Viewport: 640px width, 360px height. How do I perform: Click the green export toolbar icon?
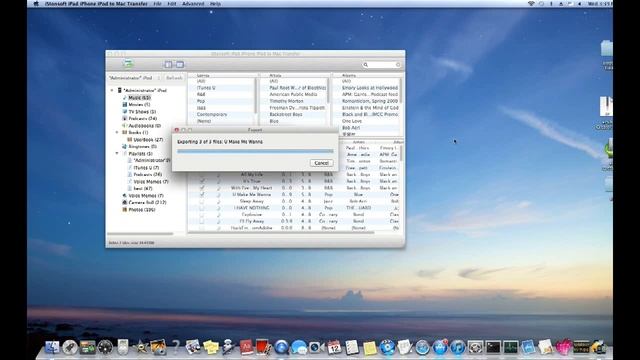tap(128, 64)
